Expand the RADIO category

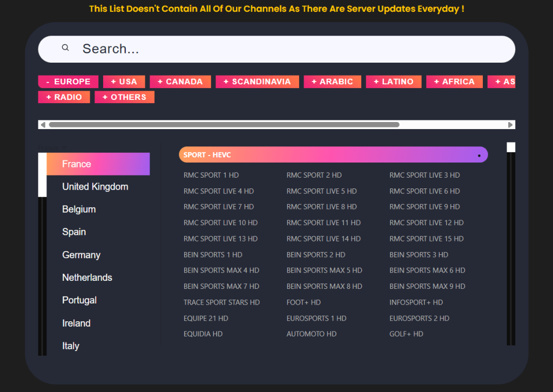(64, 97)
